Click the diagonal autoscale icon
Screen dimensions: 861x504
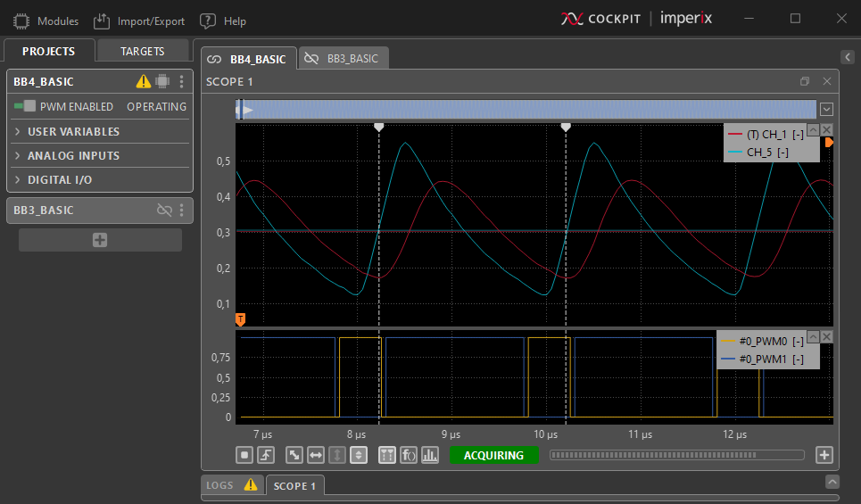click(x=294, y=455)
